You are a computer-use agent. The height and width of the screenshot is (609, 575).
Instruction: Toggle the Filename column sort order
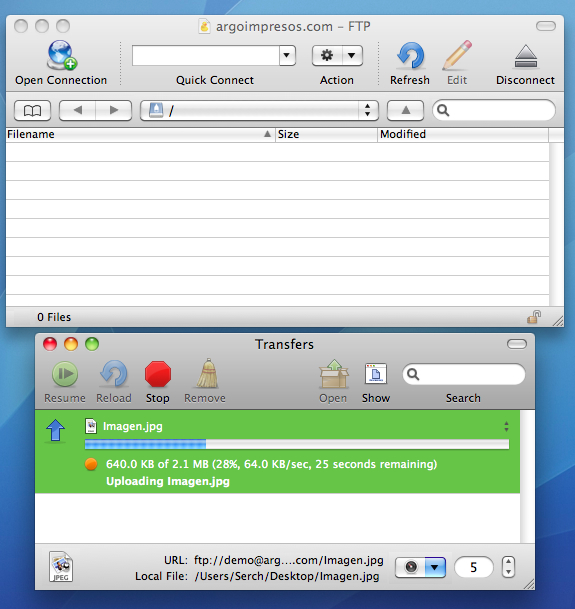[139, 134]
